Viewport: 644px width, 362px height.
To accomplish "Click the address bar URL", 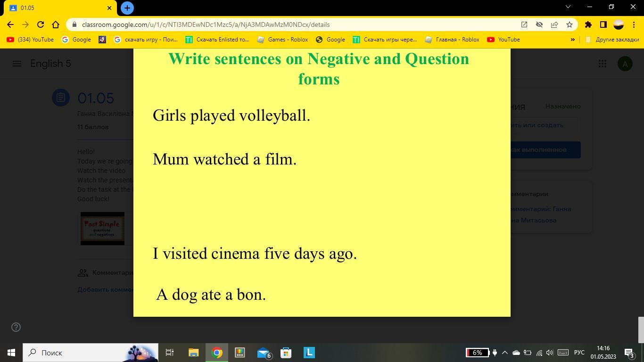I will [x=206, y=25].
